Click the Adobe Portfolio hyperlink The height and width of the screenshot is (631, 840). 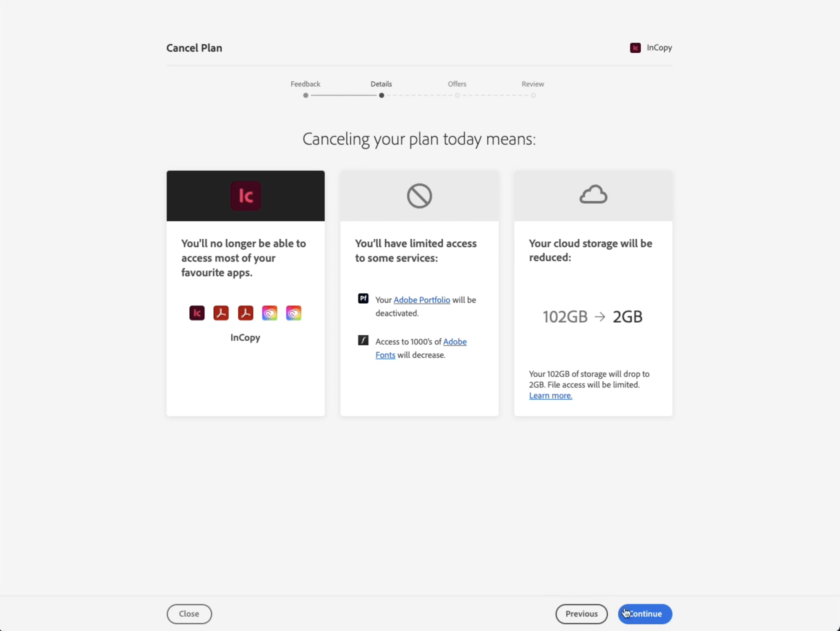click(x=421, y=299)
